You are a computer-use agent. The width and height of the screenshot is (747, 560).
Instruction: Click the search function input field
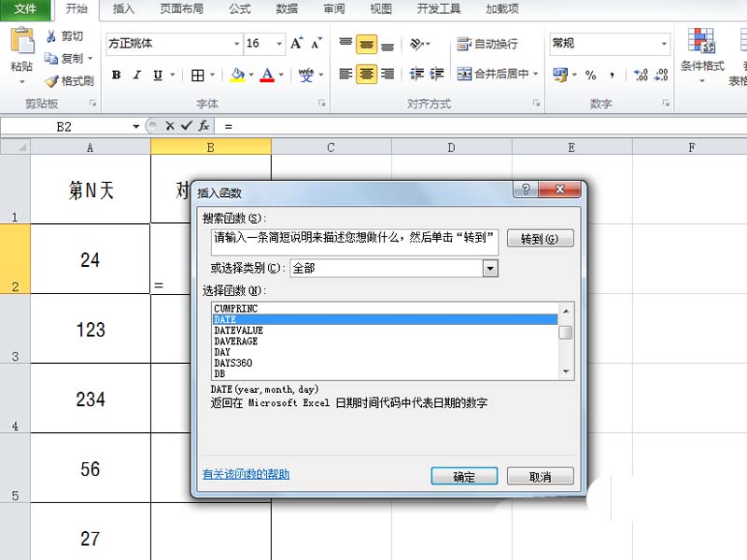[355, 242]
